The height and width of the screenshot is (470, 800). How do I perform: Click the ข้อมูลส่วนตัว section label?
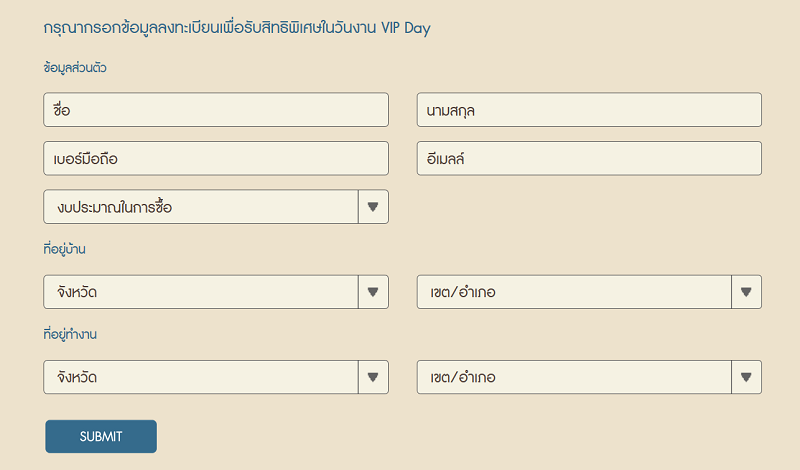tap(75, 68)
